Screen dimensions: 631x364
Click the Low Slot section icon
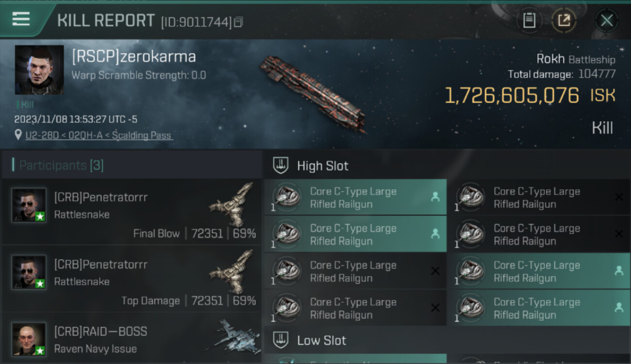281,340
